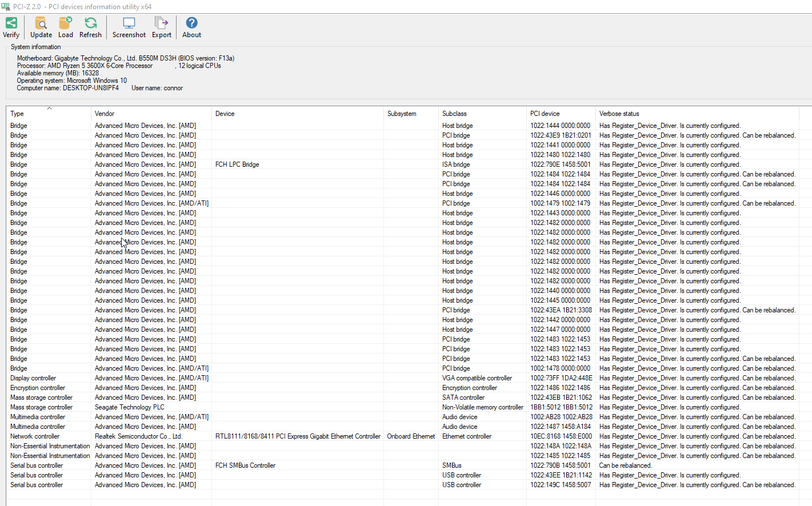Select the Realtek Ethernet Controller row
Screen dimensions: 812x506
(297, 436)
